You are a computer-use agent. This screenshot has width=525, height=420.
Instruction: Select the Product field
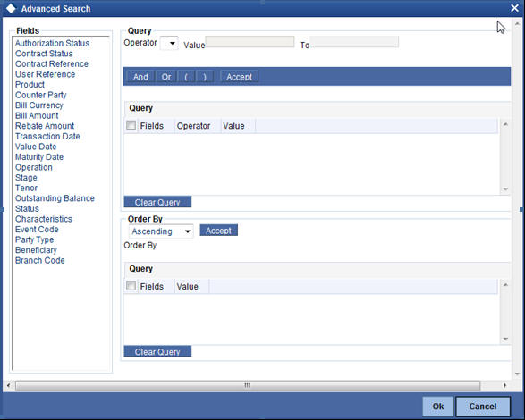pyautogui.click(x=30, y=85)
